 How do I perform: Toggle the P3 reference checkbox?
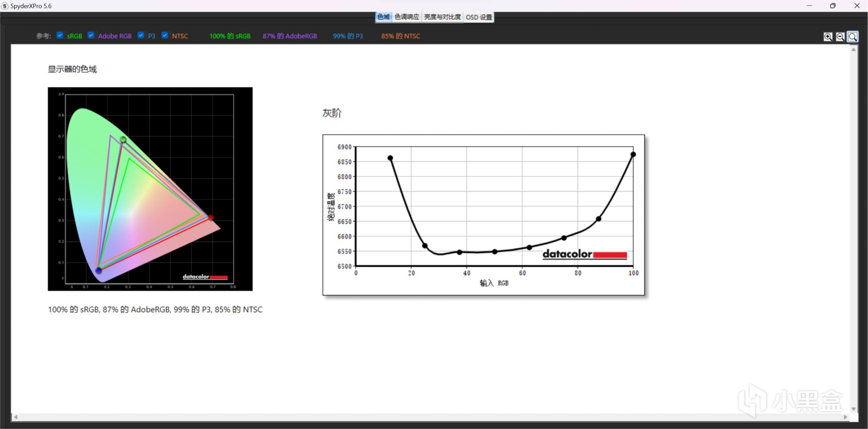(x=141, y=35)
